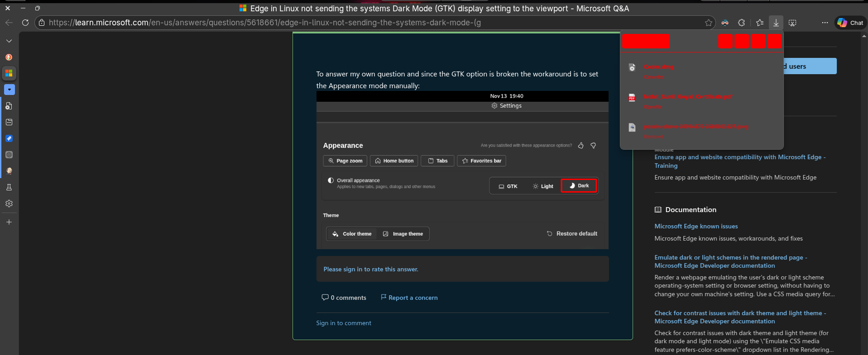Open the Favorites list icon
The height and width of the screenshot is (355, 868).
(x=760, y=23)
